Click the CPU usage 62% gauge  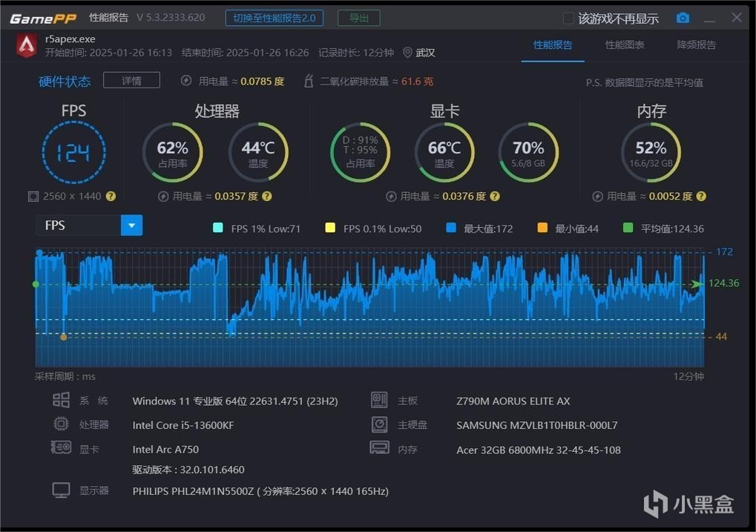(173, 152)
